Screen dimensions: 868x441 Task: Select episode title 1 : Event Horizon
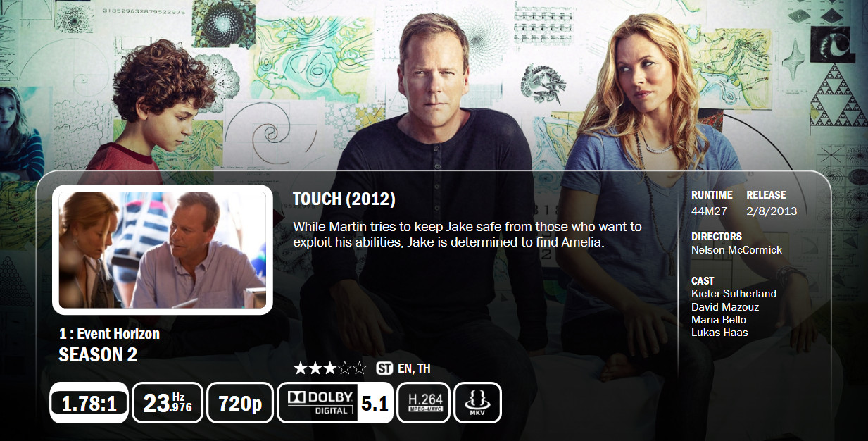click(x=109, y=333)
